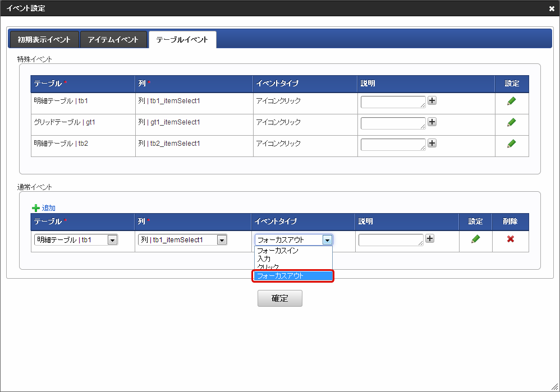Collapse the イベントタイプ dropdown showing フォーカスアウト
Image resolution: width=560 pixels, height=392 pixels.
tap(327, 240)
